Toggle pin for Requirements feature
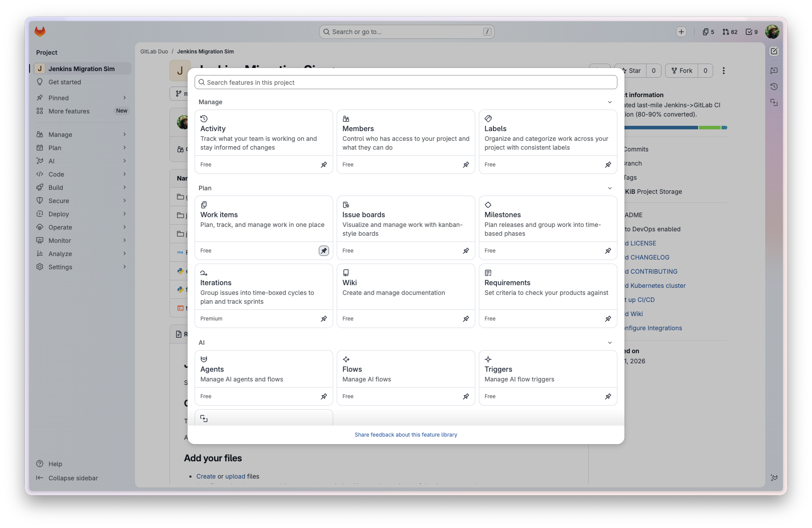This screenshot has width=812, height=528. pos(608,319)
